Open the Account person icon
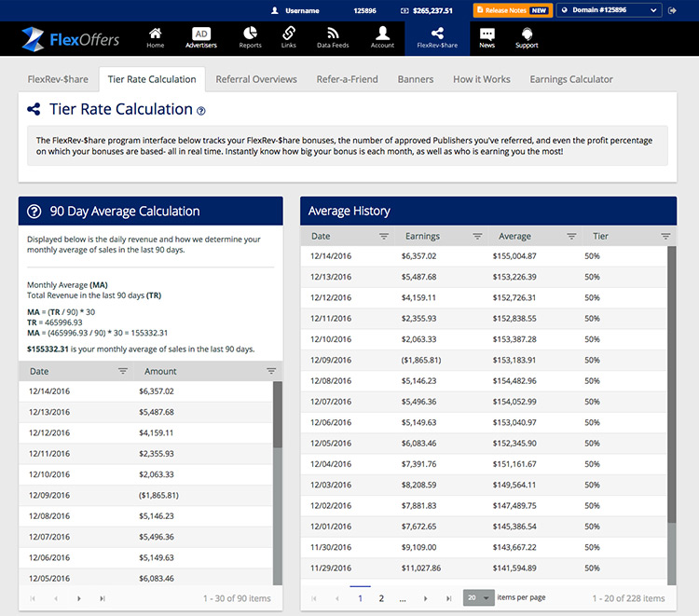699x616 pixels. 382,33
